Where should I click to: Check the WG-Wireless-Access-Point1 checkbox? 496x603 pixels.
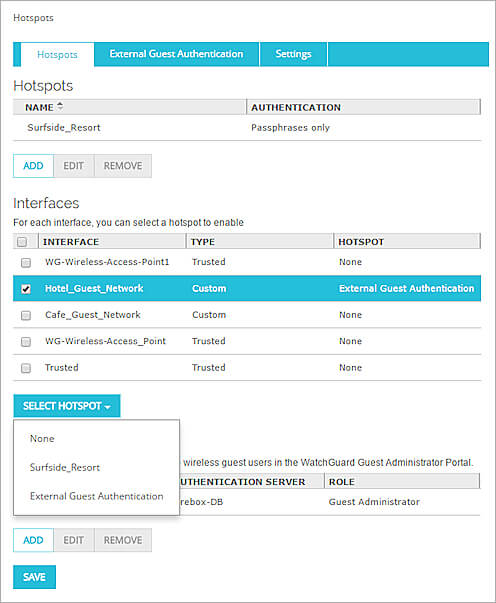click(x=26, y=263)
